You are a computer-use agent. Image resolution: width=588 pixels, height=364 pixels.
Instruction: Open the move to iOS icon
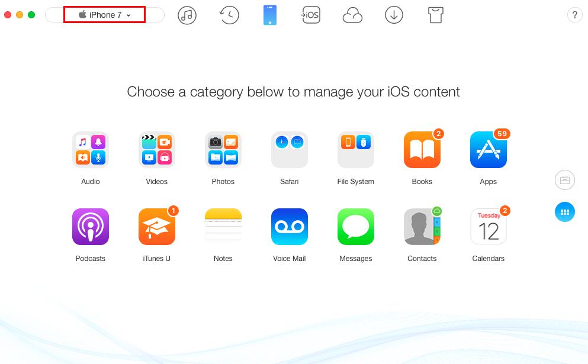point(310,15)
